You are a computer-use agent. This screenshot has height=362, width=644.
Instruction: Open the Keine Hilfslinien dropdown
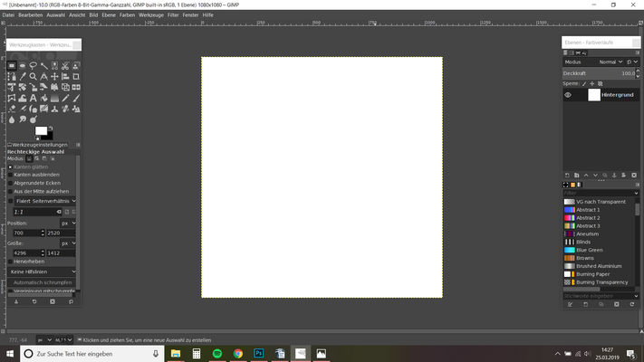tap(42, 271)
